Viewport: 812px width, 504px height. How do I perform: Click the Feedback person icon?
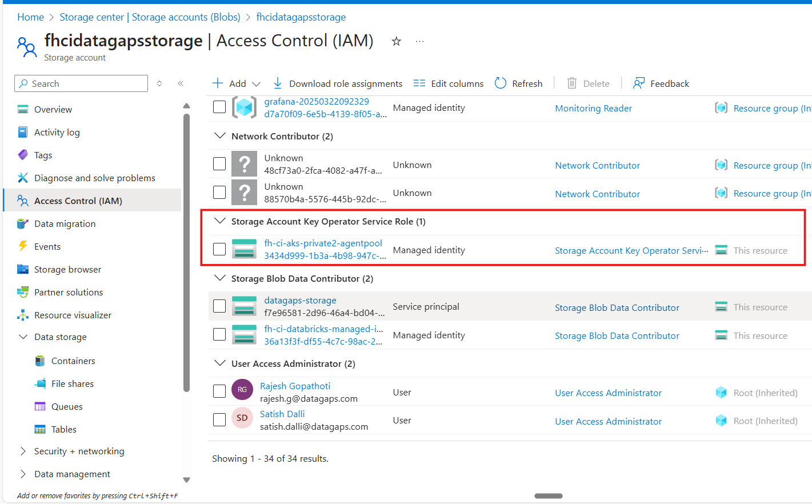tap(639, 83)
